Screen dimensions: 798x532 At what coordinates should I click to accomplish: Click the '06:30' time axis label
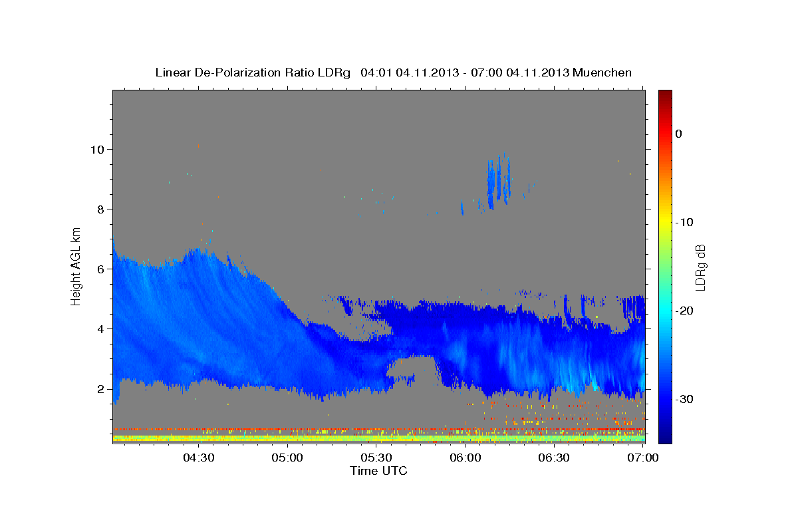pyautogui.click(x=555, y=458)
